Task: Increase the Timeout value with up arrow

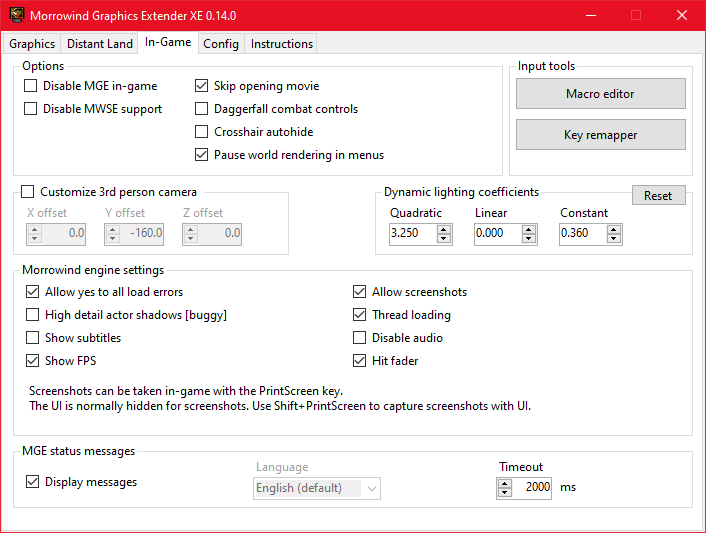Action: click(x=505, y=484)
